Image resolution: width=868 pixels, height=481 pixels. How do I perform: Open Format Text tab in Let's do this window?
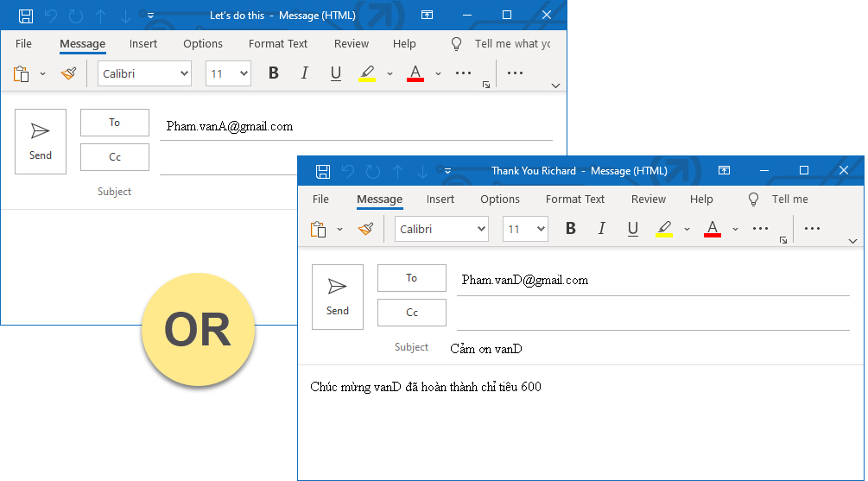coord(278,44)
